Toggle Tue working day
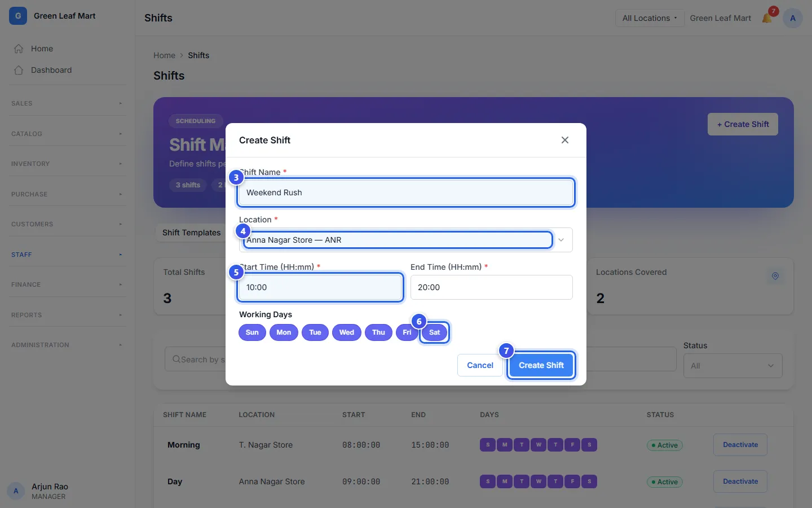 (x=315, y=332)
